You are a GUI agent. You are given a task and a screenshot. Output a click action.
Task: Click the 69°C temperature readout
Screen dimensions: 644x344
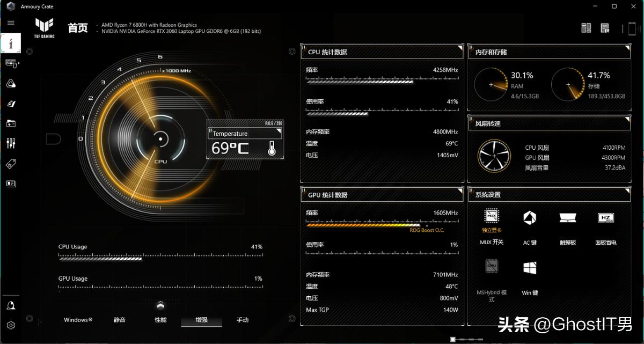pyautogui.click(x=230, y=148)
